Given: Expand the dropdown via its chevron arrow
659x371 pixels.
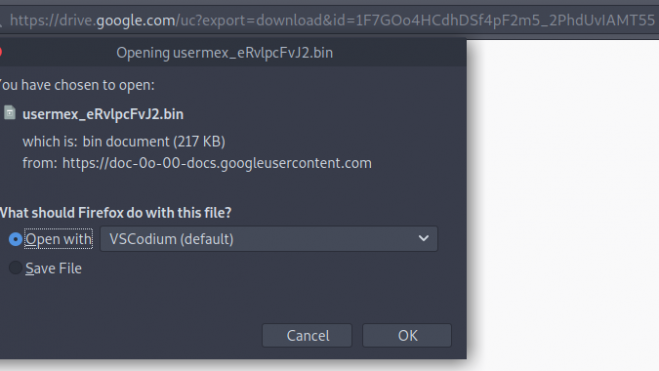Looking at the screenshot, I should 424,239.
